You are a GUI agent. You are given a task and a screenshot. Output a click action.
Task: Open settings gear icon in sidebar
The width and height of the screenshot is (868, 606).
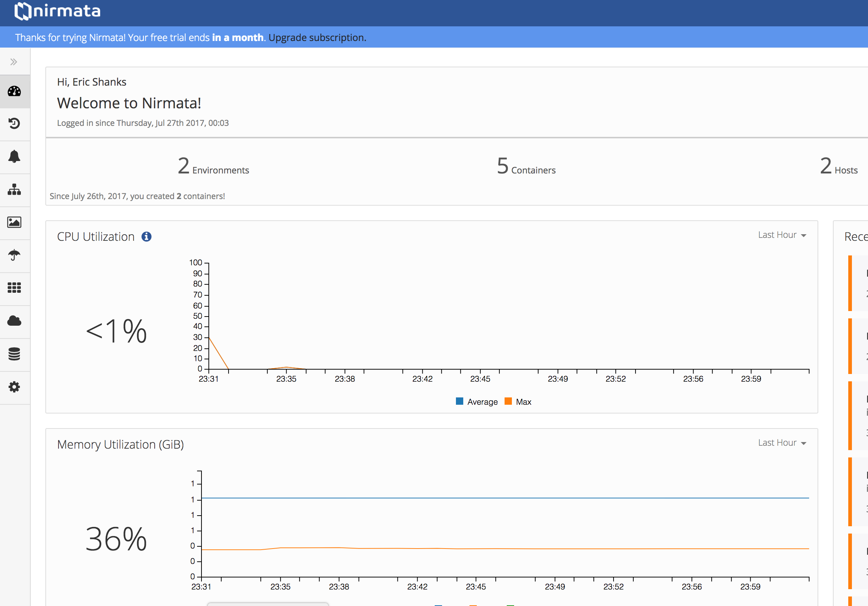(x=14, y=387)
